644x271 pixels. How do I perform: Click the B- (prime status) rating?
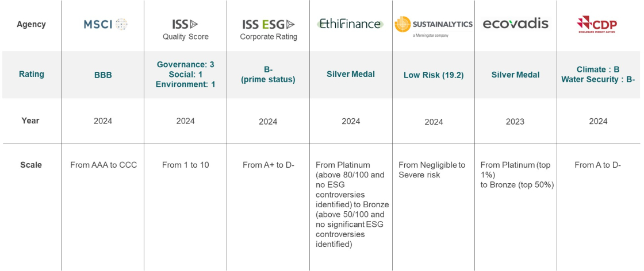268,75
